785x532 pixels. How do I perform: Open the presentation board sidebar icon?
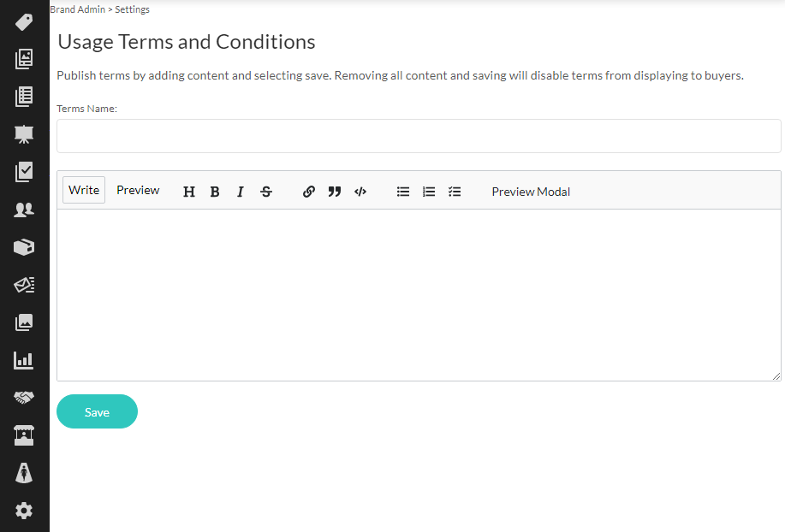click(24, 134)
